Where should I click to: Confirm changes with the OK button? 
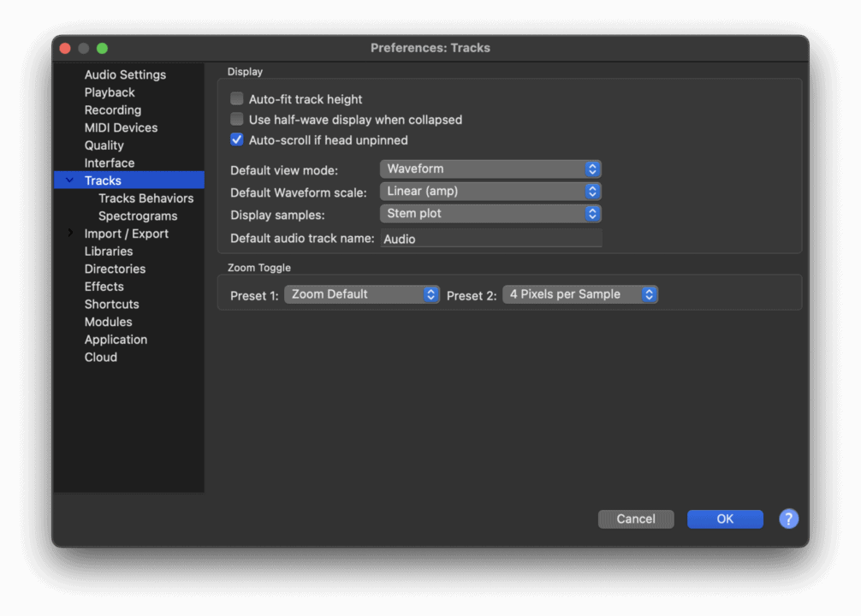click(x=724, y=518)
